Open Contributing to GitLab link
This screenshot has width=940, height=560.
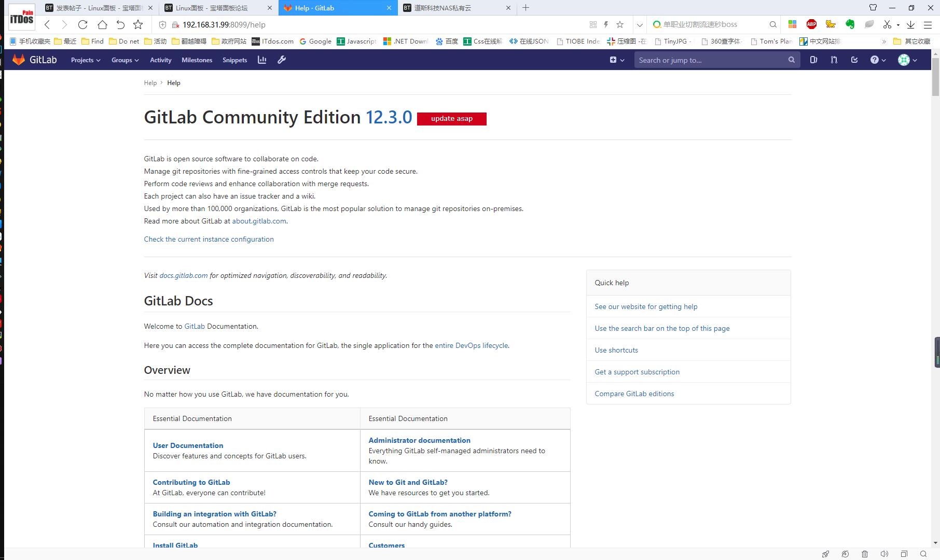(x=191, y=482)
